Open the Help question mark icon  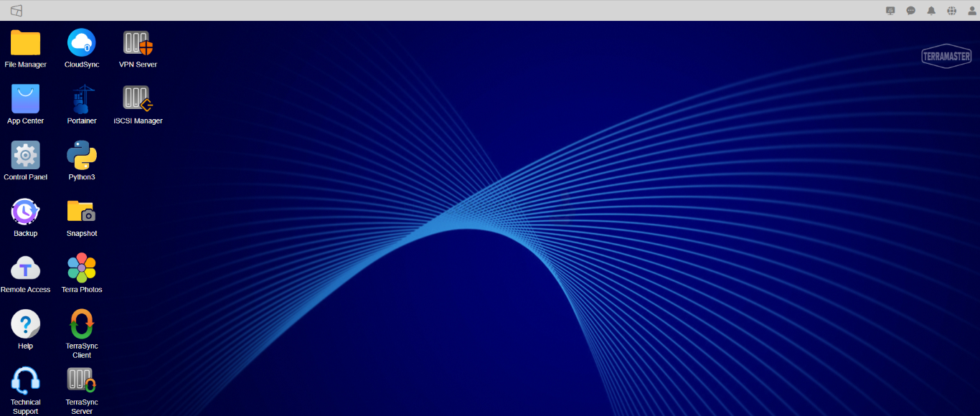(25, 324)
